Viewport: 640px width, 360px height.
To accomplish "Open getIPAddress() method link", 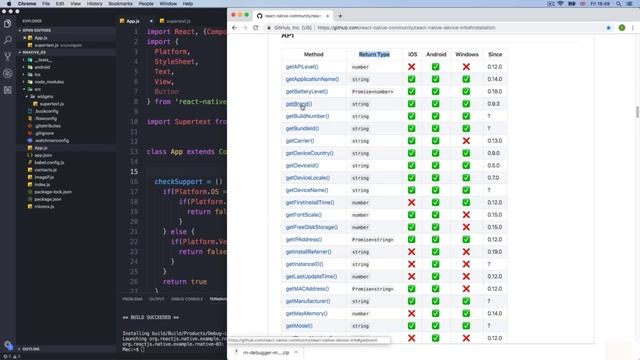I will [x=304, y=240].
